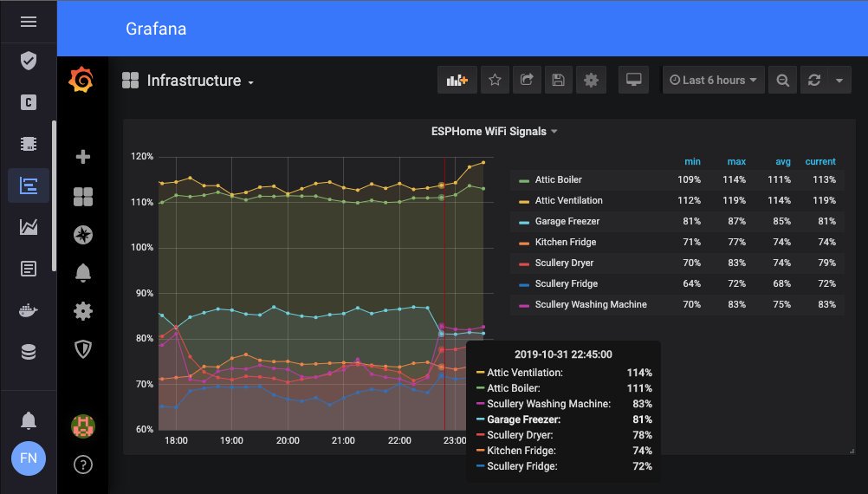Select the highlighted bar-chart sidebar icon
Screen dimensions: 868x494
click(x=29, y=185)
